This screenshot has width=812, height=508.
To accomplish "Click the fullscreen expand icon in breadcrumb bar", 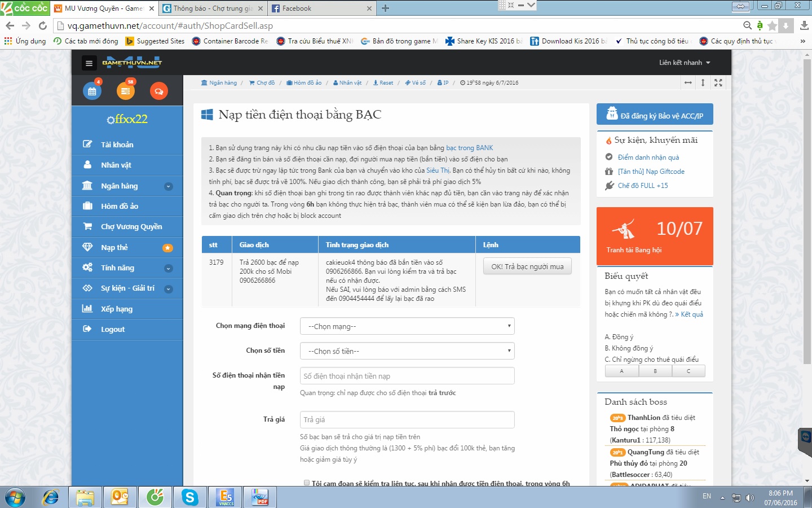I will [718, 83].
